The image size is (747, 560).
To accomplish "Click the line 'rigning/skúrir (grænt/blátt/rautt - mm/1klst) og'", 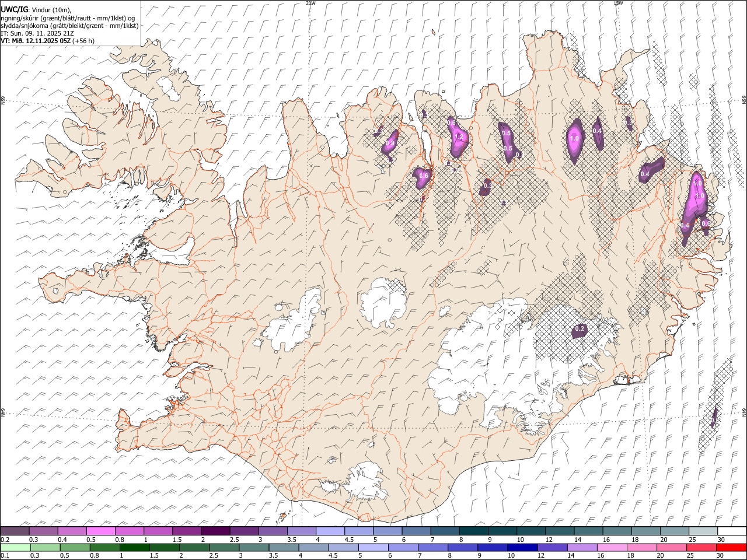I will tap(68, 18).
